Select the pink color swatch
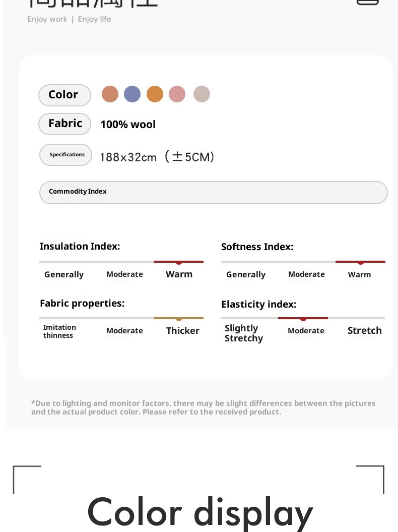Viewport: 398px width, 532px height. [x=177, y=94]
